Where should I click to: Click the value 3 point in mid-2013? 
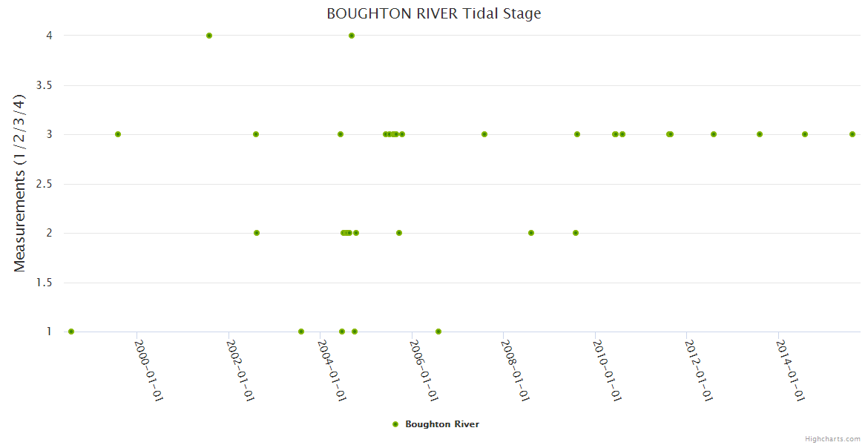(760, 134)
